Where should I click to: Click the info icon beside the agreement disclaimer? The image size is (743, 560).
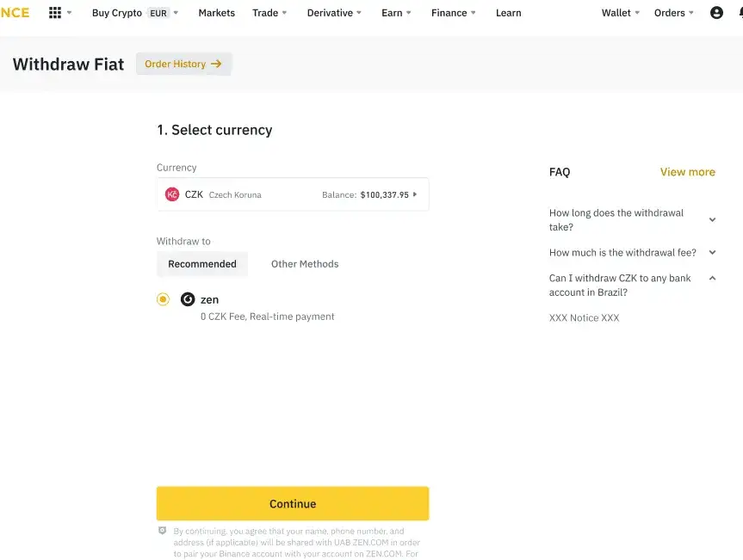click(x=163, y=532)
